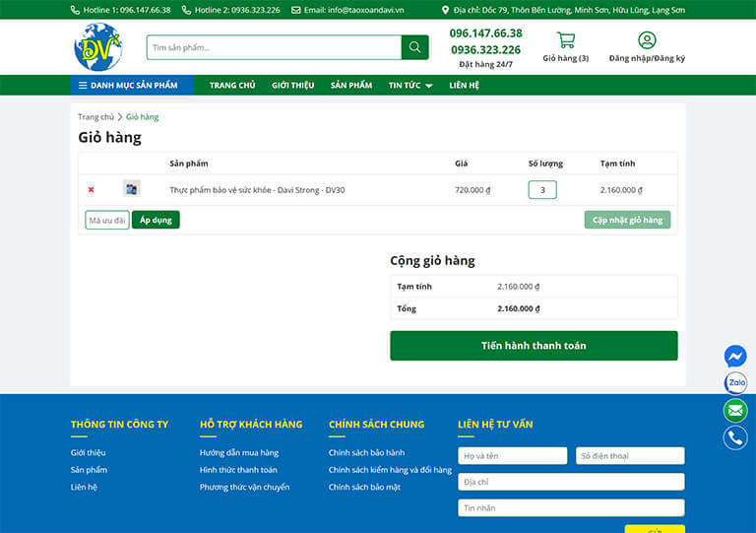Open Davi Strong - DV30 product link
This screenshot has height=533, width=756.
tap(257, 190)
